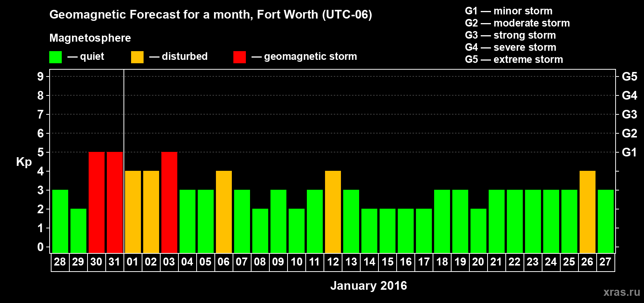The width and height of the screenshot is (644, 303).
Task: Click the G3 label on right axis
Action: pos(630,114)
